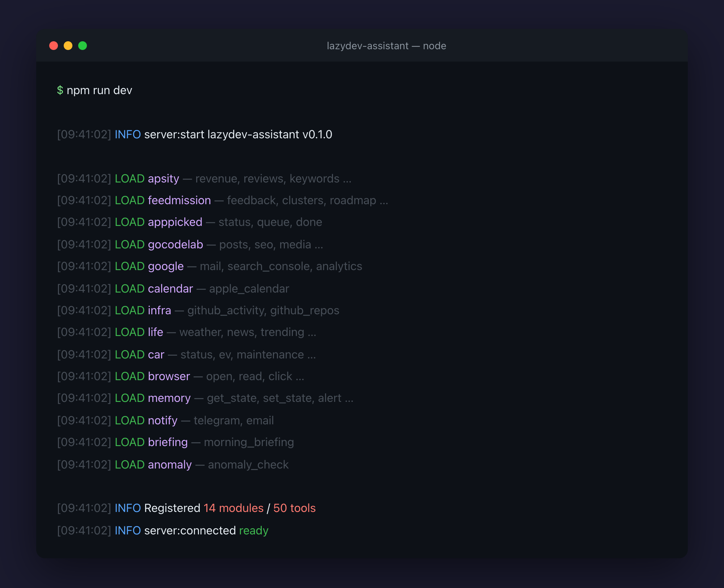Click the apsity module name

pyautogui.click(x=163, y=178)
